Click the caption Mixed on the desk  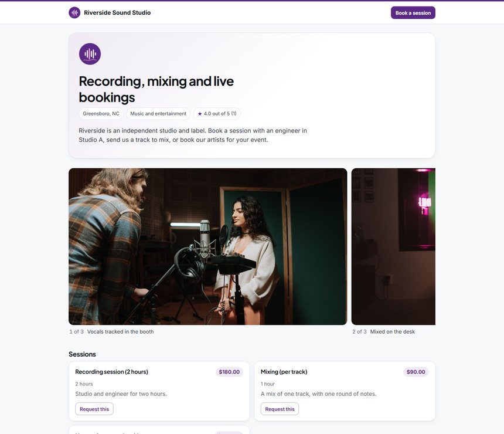[393, 332]
